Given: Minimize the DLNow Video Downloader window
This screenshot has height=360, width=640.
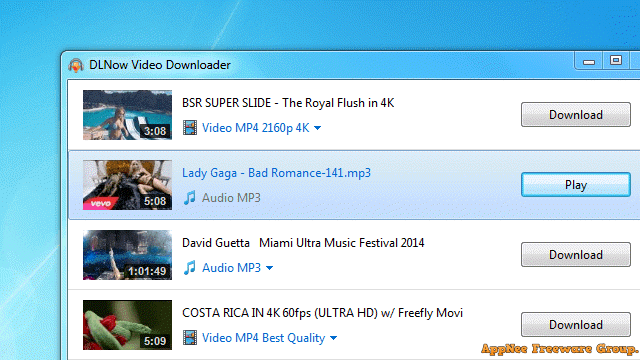Looking at the screenshot, I should 589,62.
